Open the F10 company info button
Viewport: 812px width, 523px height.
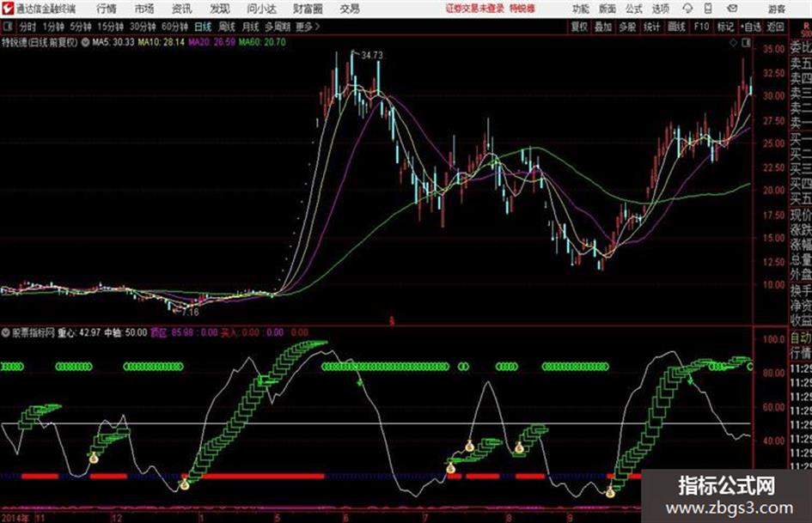[701, 27]
